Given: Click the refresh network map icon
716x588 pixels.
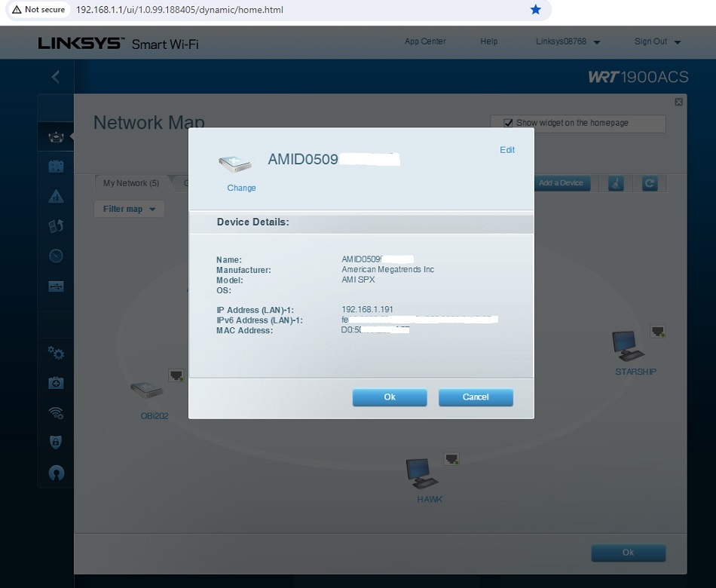Looking at the screenshot, I should click(x=650, y=184).
